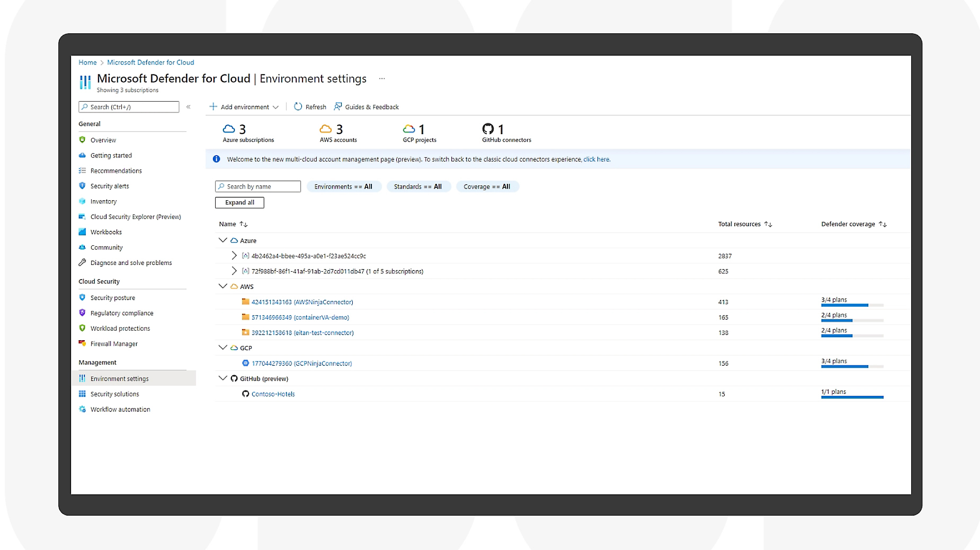Screen dimensions: 980x550
Task: Open the Add environment dropdown
Action: (244, 107)
